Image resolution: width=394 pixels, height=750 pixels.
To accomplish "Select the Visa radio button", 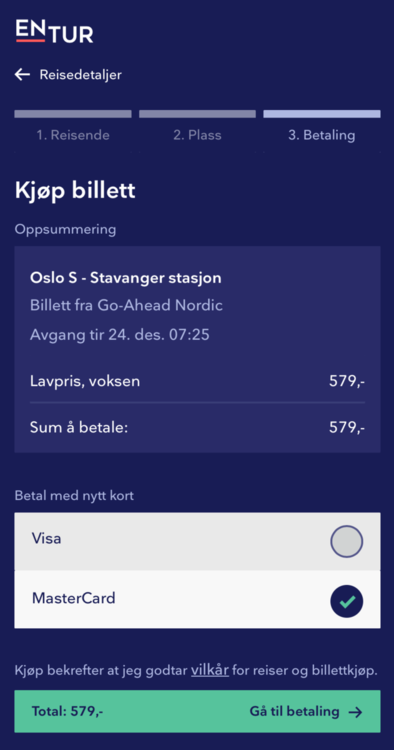I will pos(347,542).
